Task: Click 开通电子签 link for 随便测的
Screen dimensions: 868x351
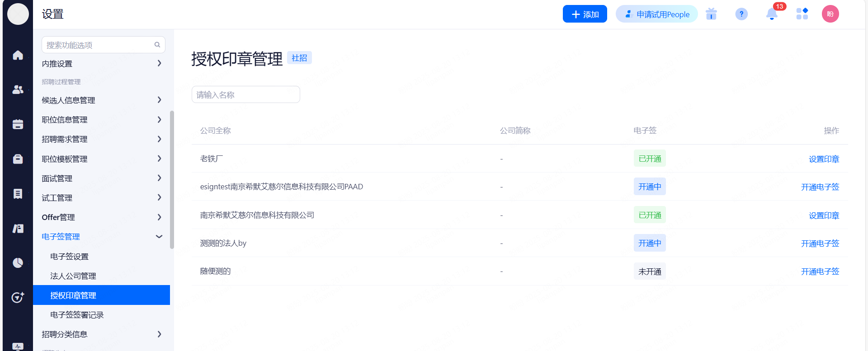Action: pos(820,271)
